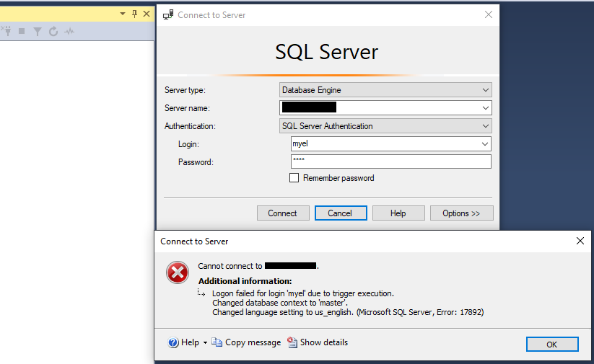Open the Help dropdown arrow in error dialog

(205, 343)
